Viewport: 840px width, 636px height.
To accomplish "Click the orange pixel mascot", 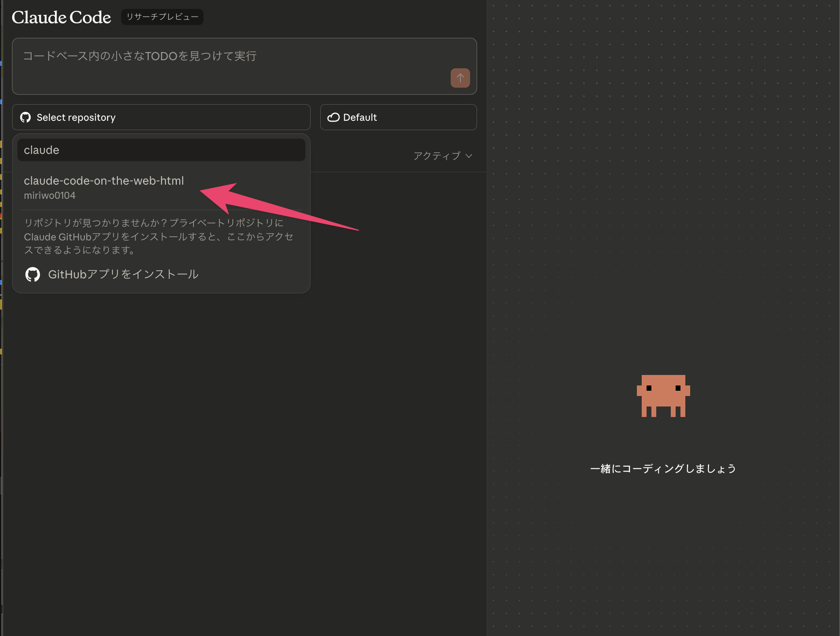I will pyautogui.click(x=663, y=396).
